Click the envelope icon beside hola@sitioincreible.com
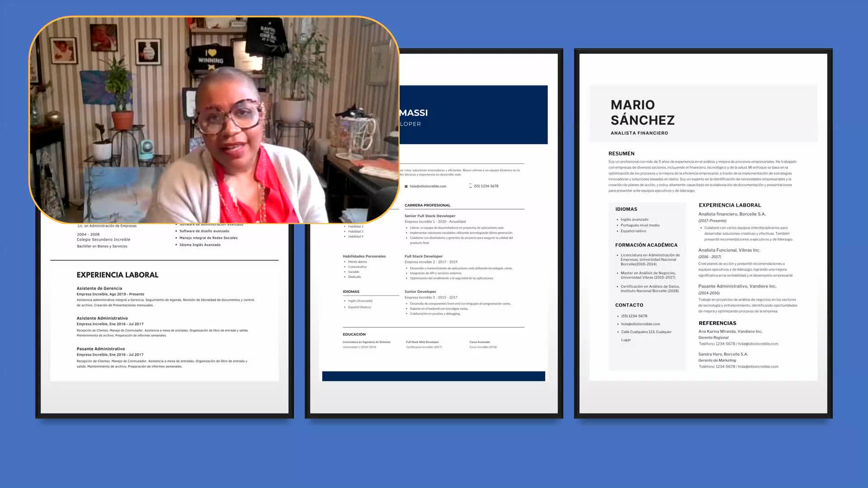The width and height of the screenshot is (868, 488). [406, 186]
